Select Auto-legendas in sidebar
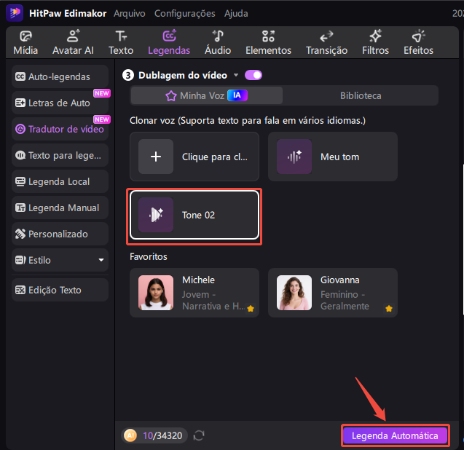The height and width of the screenshot is (450, 464). 60,77
